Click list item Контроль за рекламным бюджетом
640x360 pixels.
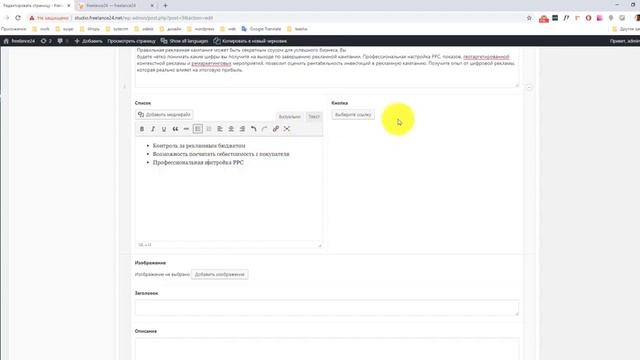click(x=199, y=146)
